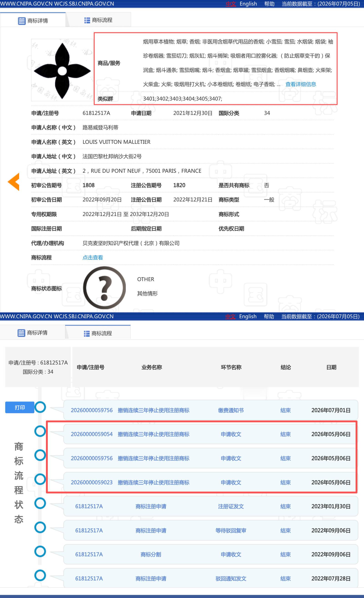Click the 业务名称 column header

coord(152,367)
